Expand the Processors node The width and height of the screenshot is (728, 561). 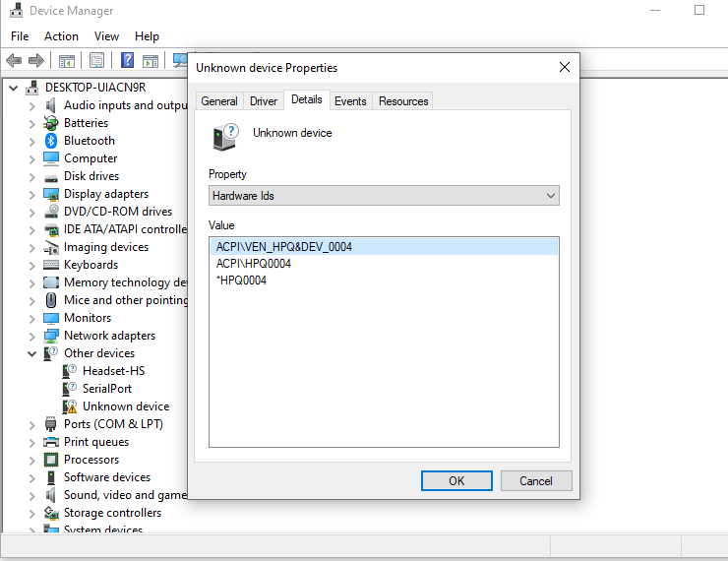coord(31,461)
